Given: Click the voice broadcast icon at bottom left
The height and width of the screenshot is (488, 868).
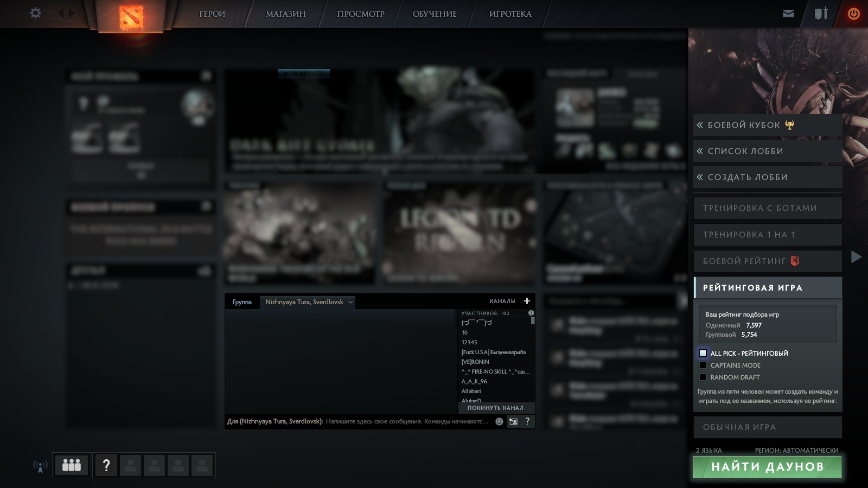Looking at the screenshot, I should tap(40, 466).
